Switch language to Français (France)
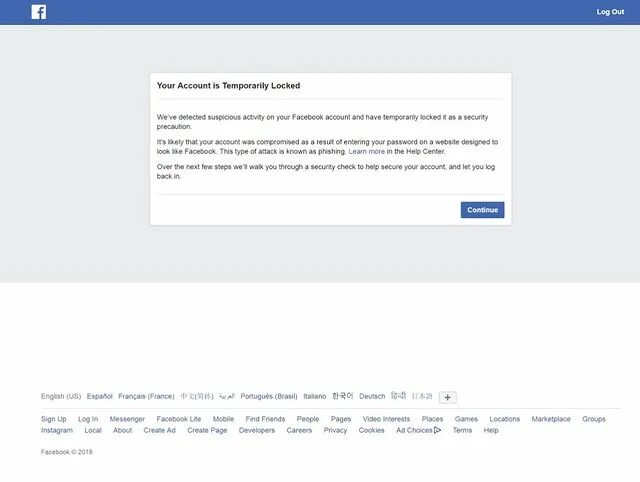The height and width of the screenshot is (482, 640). click(x=146, y=396)
